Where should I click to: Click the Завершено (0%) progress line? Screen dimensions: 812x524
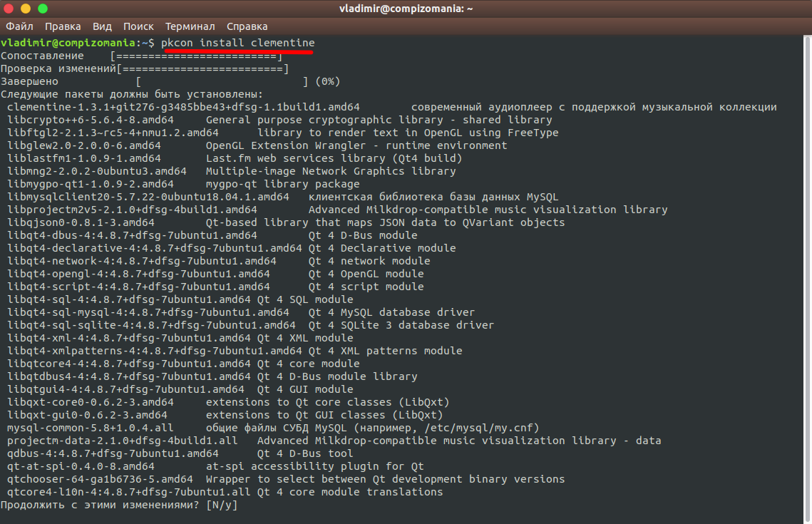(x=170, y=81)
